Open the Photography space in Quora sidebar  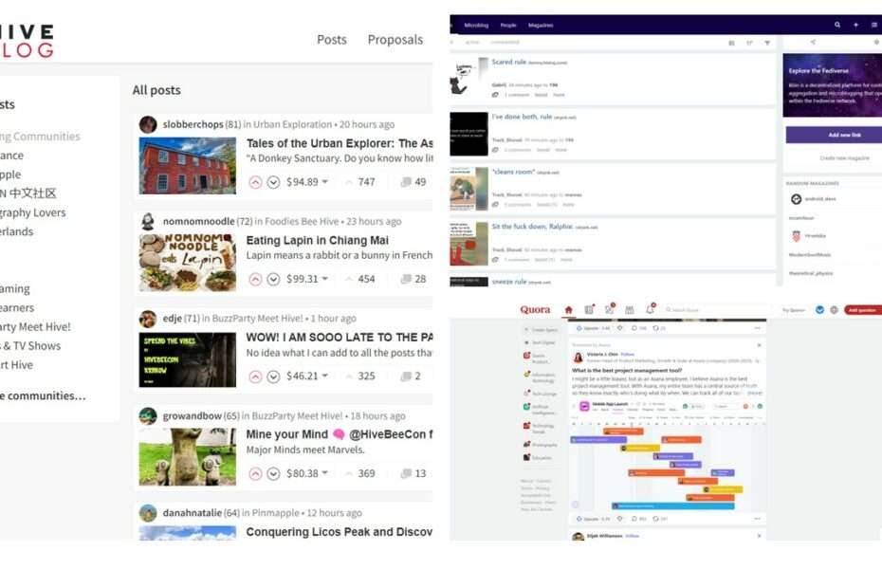540,445
